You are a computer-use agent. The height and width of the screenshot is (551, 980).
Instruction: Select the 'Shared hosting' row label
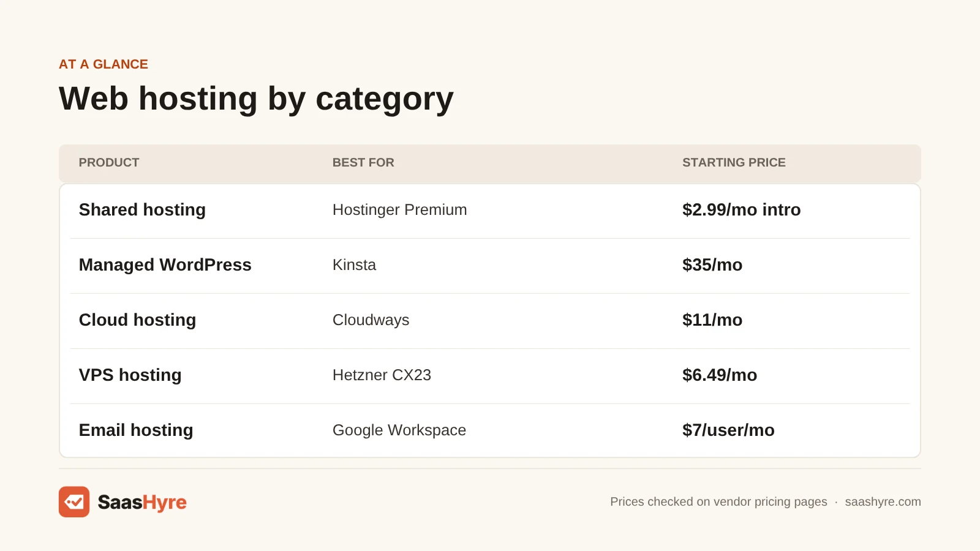point(142,209)
